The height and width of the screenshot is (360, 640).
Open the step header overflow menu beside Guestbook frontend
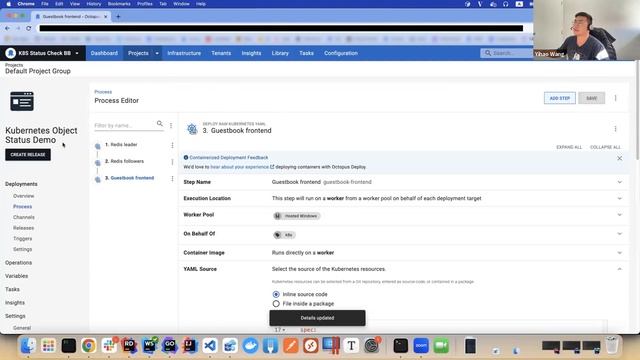[x=616, y=129]
